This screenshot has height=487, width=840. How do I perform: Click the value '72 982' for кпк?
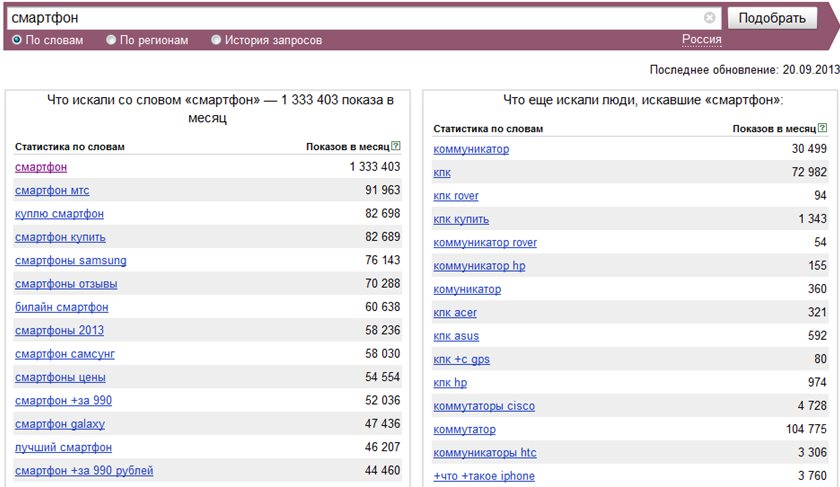(809, 172)
